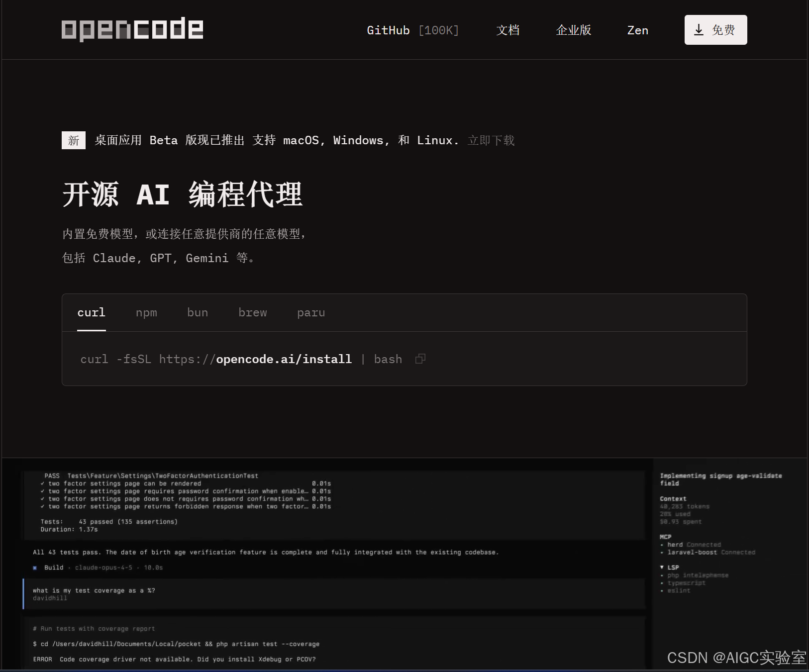The image size is (809, 672).
Task: Click the 'PASS TwoFactorAuthenticationTest' line
Action: (151, 476)
